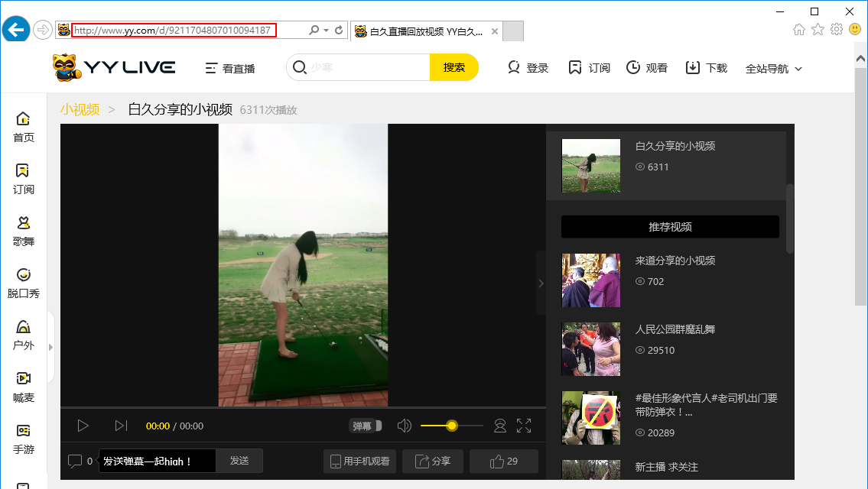Click the play button in the video player
Image resolution: width=868 pixels, height=489 pixels.
coord(83,426)
